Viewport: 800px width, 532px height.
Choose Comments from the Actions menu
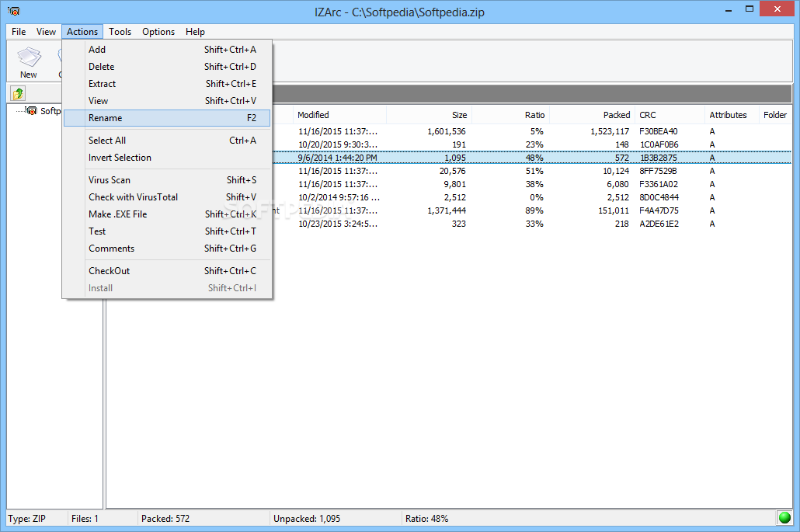pyautogui.click(x=167, y=249)
